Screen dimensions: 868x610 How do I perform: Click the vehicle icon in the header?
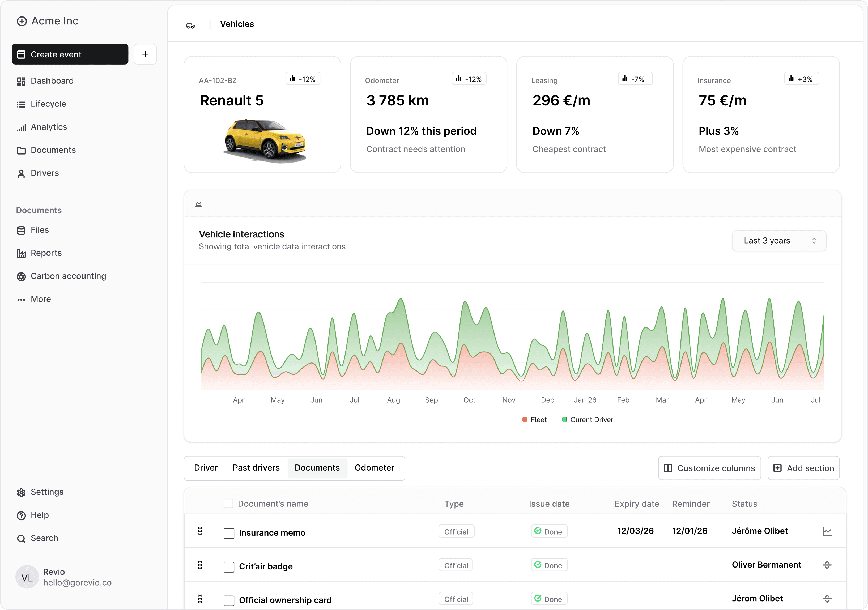point(190,25)
